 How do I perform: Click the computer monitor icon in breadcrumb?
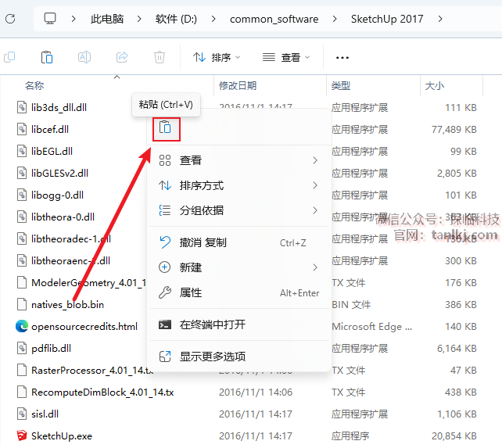point(50,19)
